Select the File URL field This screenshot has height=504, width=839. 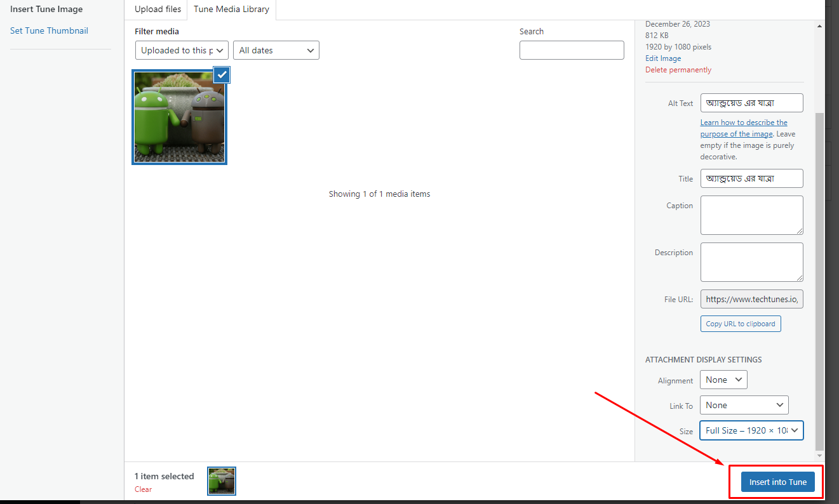coord(752,299)
